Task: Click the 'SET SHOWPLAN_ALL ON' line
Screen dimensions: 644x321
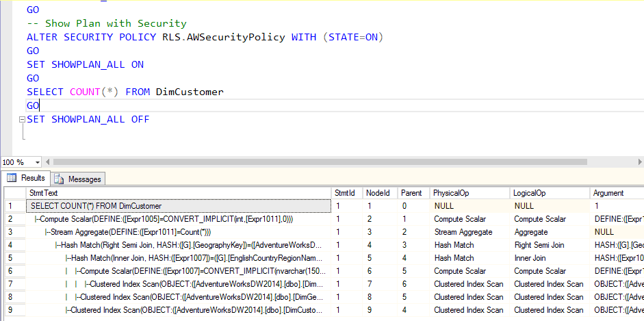Action: [85, 65]
